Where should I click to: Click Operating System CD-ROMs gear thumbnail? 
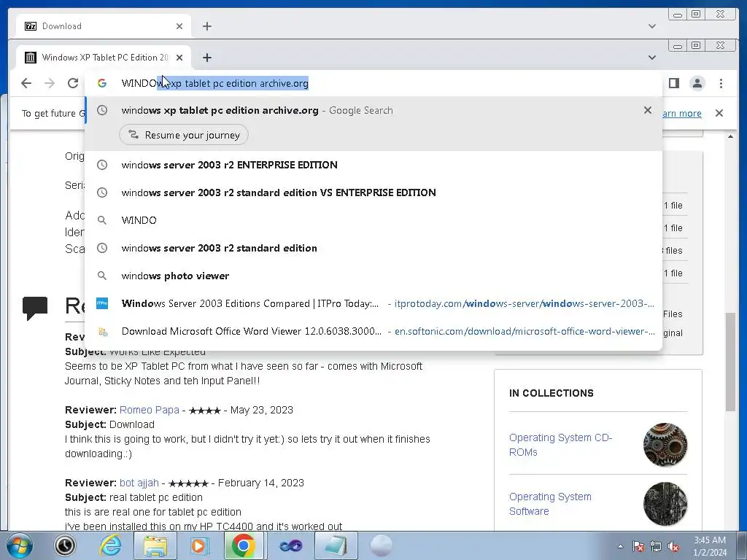(665, 445)
